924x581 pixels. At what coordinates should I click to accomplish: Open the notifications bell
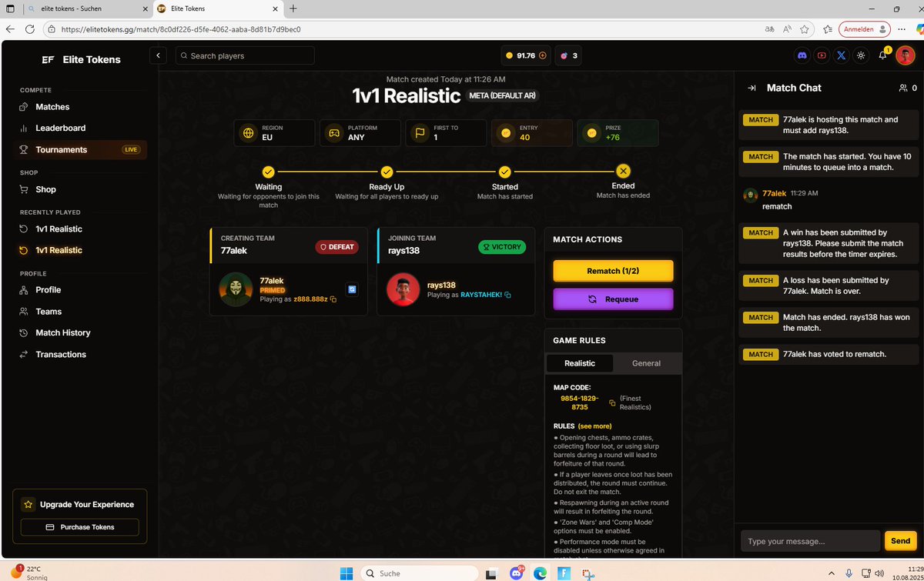883,55
